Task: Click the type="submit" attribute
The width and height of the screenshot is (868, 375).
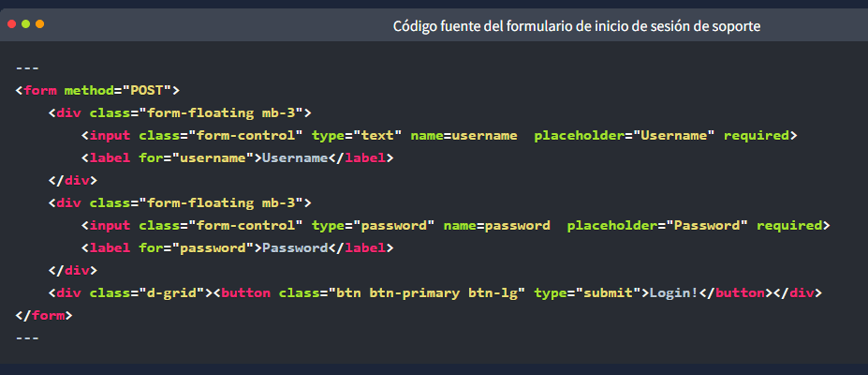Action: coord(587,293)
